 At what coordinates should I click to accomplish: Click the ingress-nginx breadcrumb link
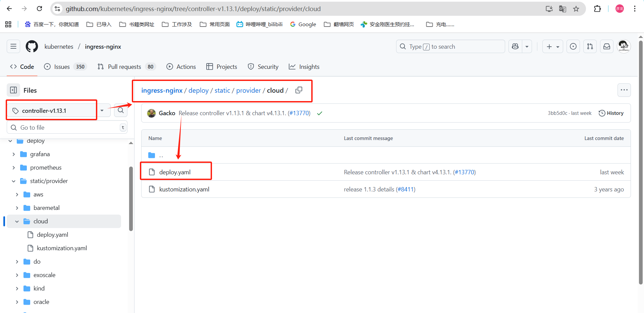point(162,90)
